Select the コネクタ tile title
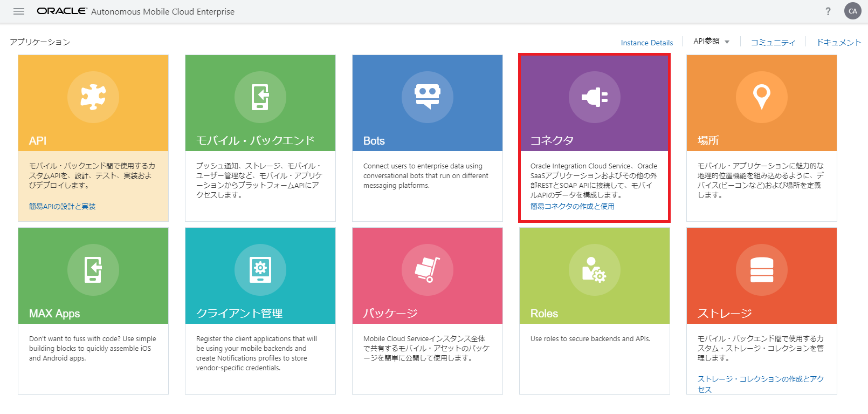868x414 pixels. [552, 140]
